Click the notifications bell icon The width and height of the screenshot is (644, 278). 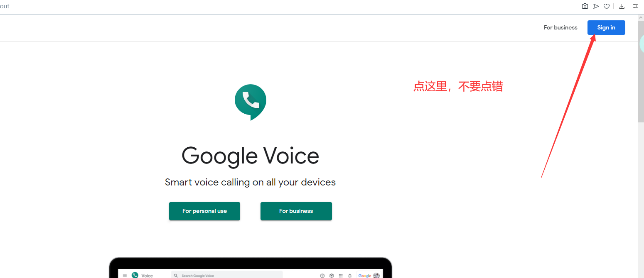pos(350,276)
